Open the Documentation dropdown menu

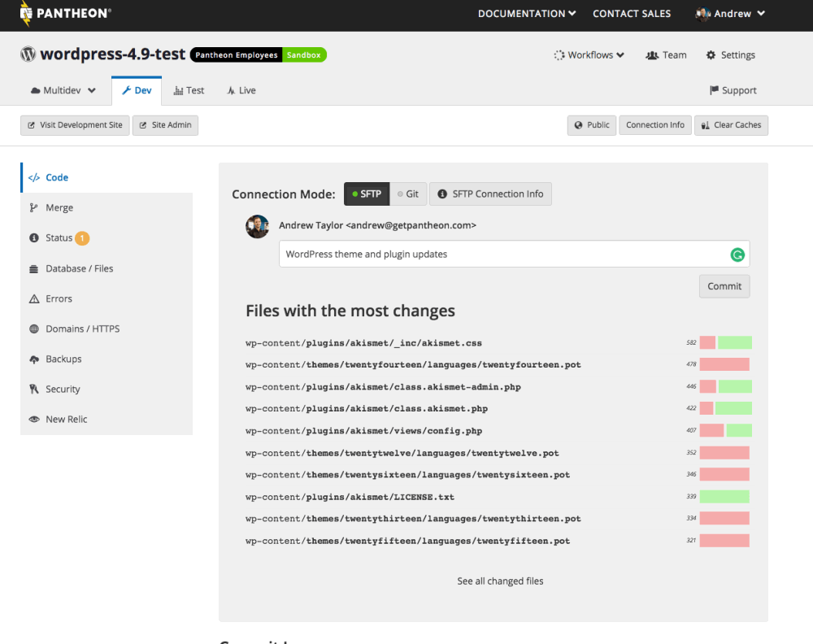(x=526, y=14)
